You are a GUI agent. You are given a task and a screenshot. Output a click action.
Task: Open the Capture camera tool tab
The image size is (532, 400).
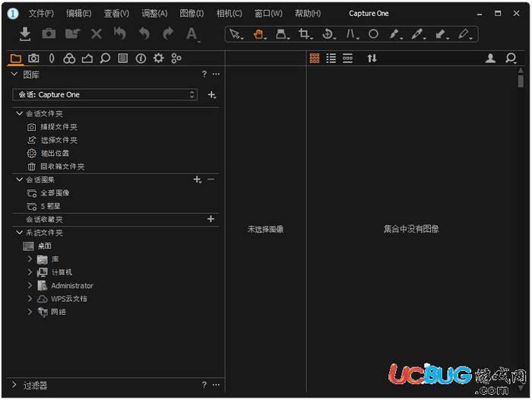pyautogui.click(x=33, y=59)
